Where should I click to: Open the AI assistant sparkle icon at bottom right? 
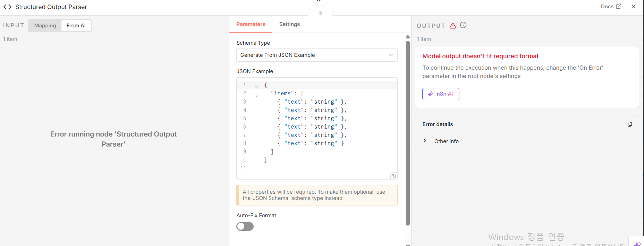click(637, 243)
